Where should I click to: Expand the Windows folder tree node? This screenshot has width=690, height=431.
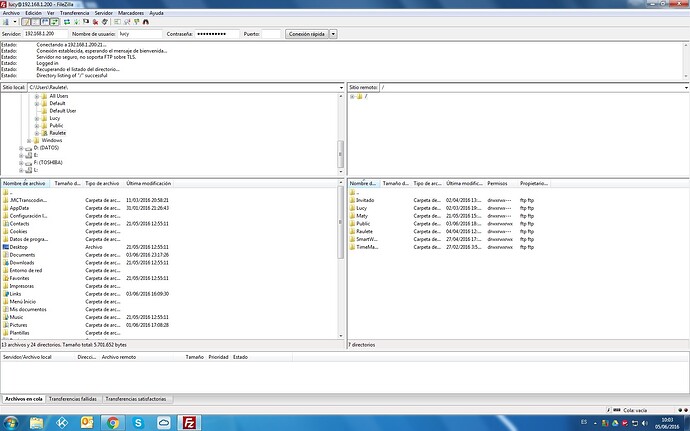pyautogui.click(x=29, y=140)
